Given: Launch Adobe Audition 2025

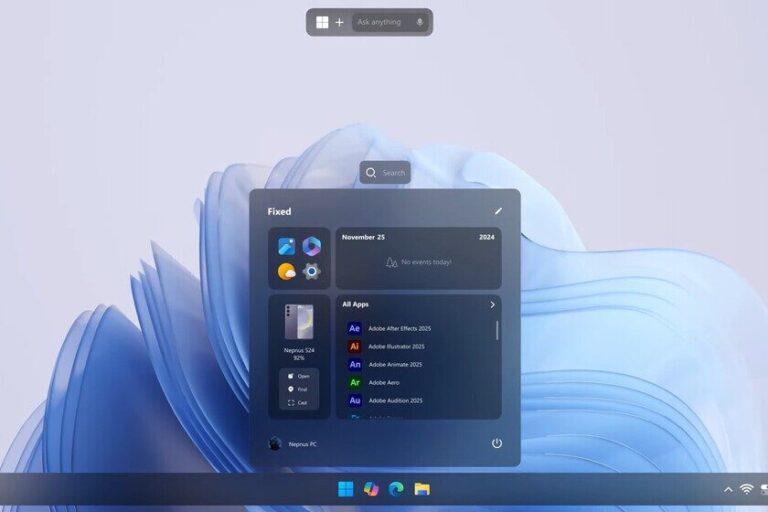Looking at the screenshot, I should [x=385, y=401].
